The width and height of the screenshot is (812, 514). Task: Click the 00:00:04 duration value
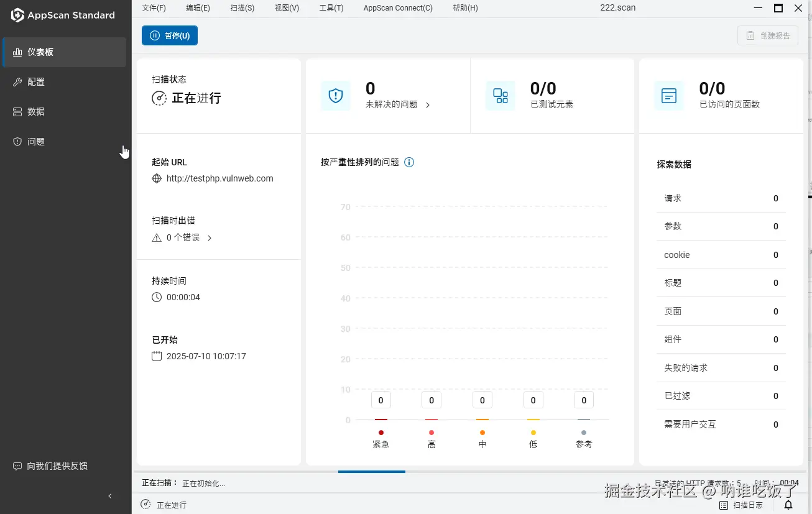click(183, 297)
